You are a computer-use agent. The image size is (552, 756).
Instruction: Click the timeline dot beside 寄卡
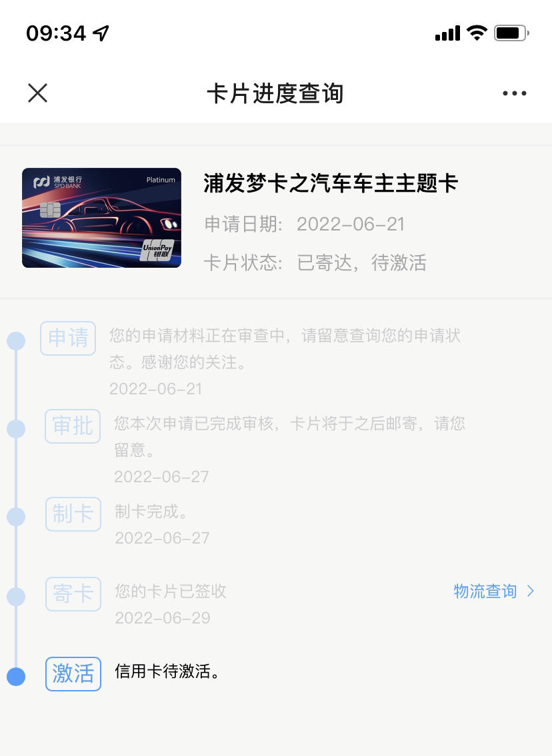point(16,596)
